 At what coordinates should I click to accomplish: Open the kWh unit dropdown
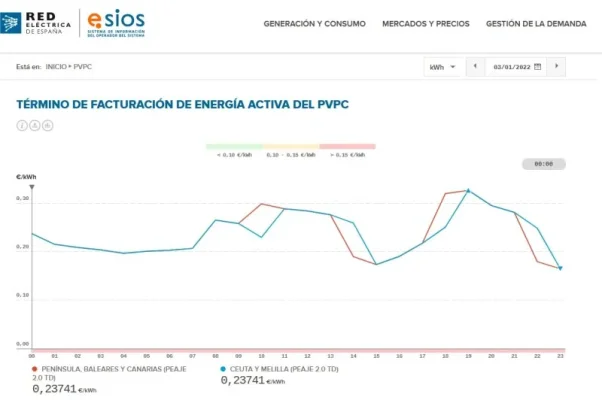pos(443,67)
